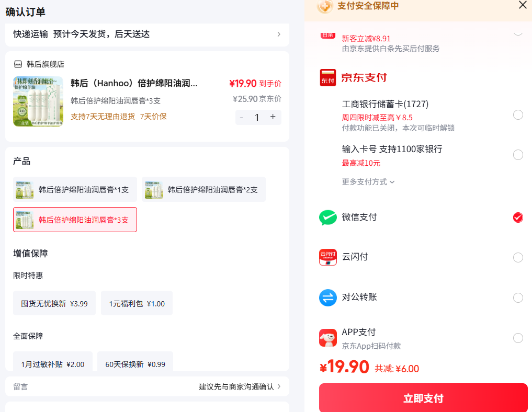Click the 1*3支 variant thumbnail image
The height and width of the screenshot is (412, 532).
[x=25, y=220]
